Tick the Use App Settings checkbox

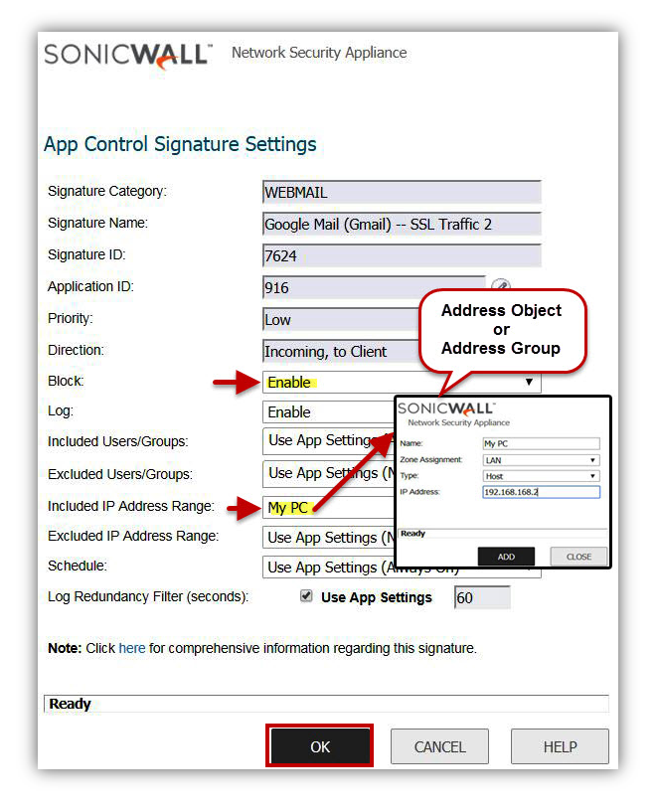click(307, 597)
